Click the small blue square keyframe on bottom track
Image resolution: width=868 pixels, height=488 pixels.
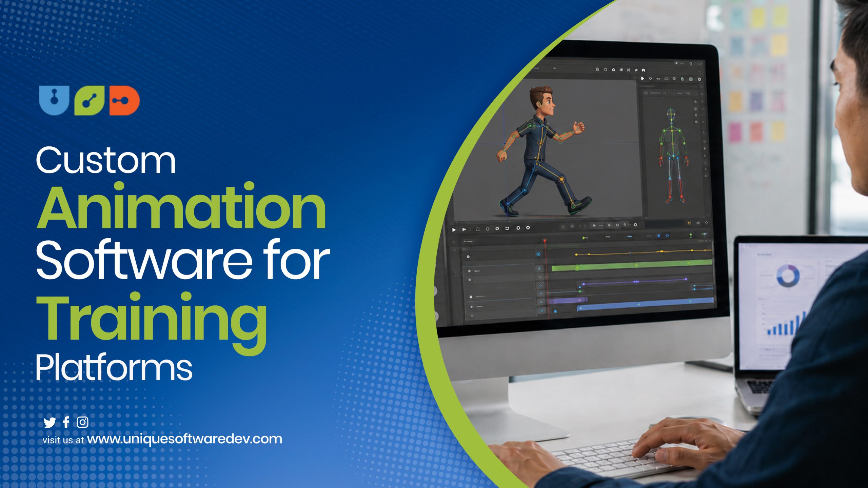[555, 311]
